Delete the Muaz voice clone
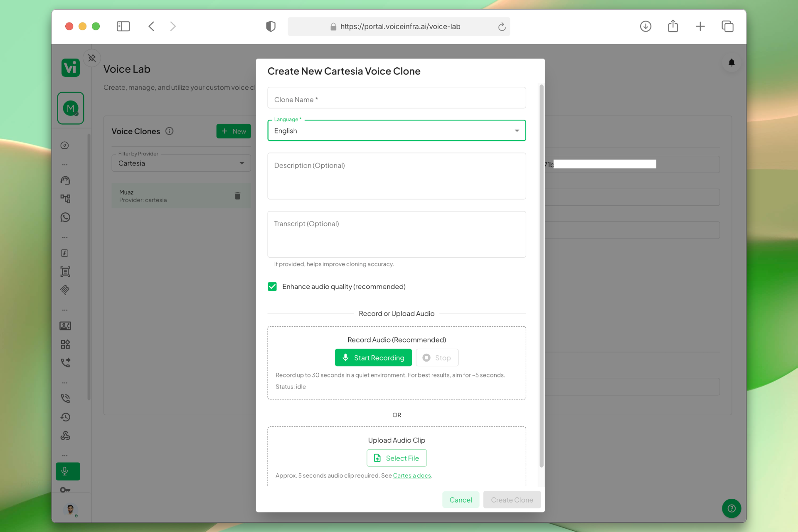The image size is (798, 532). (237, 196)
